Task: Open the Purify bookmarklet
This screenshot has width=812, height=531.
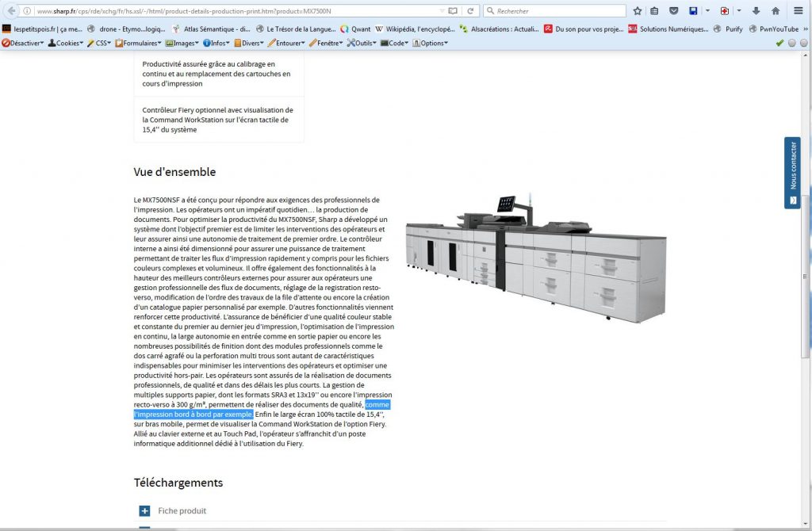Action: coord(728,29)
